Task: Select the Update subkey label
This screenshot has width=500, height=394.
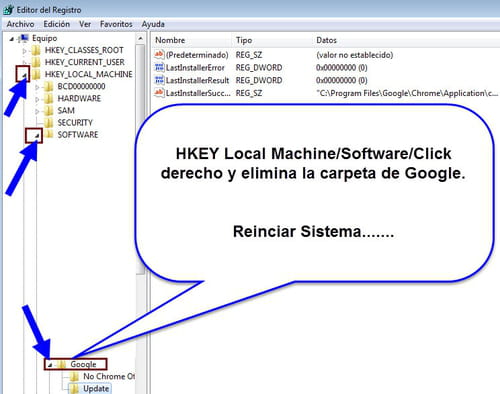Action: pyautogui.click(x=96, y=389)
